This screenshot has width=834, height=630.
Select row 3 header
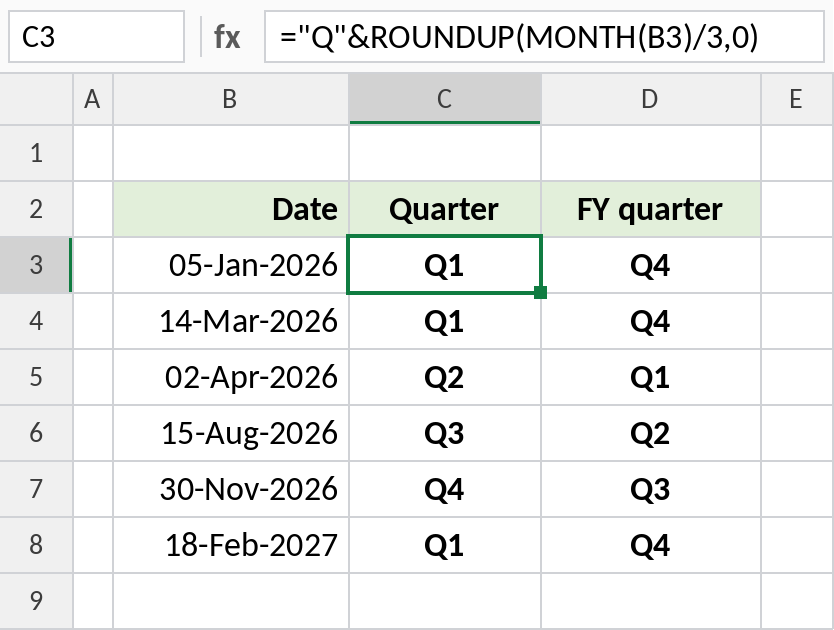point(36,265)
